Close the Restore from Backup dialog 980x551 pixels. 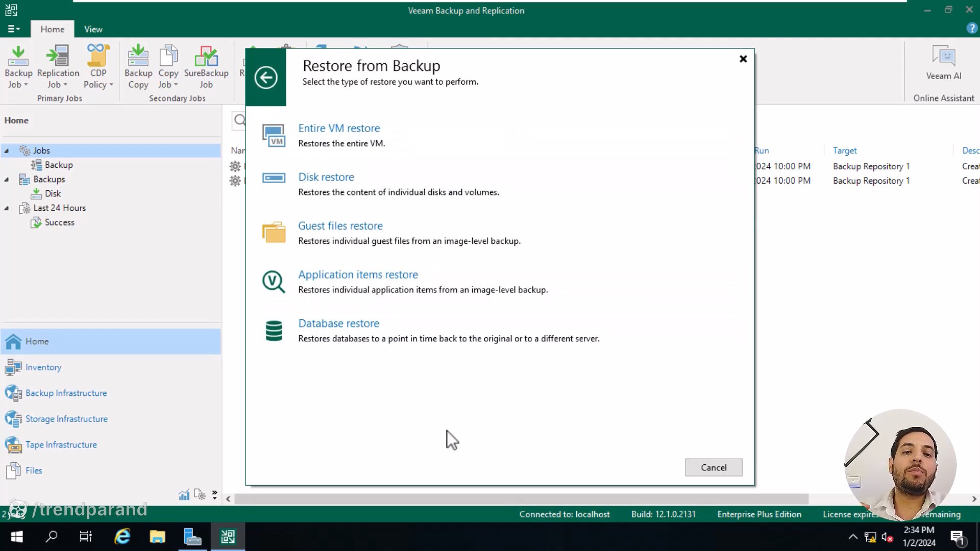click(x=743, y=59)
